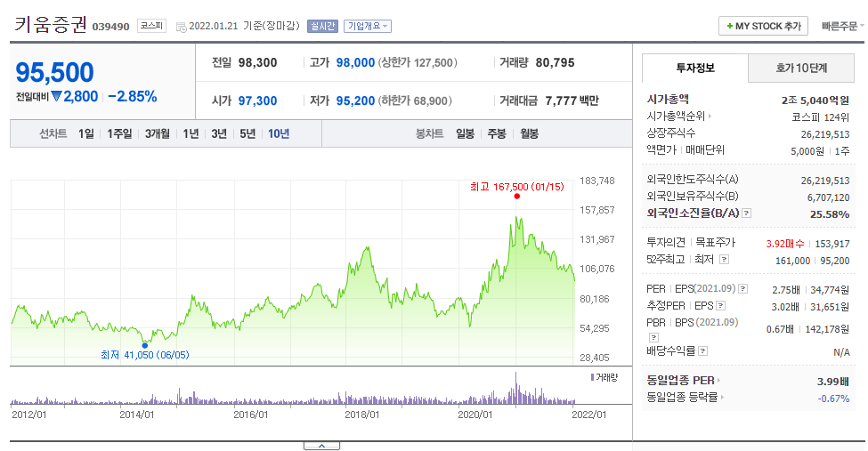Image resolution: width=868 pixels, height=451 pixels.
Task: Click the calendar icon beside 2022.01.21 date
Action: [181, 27]
